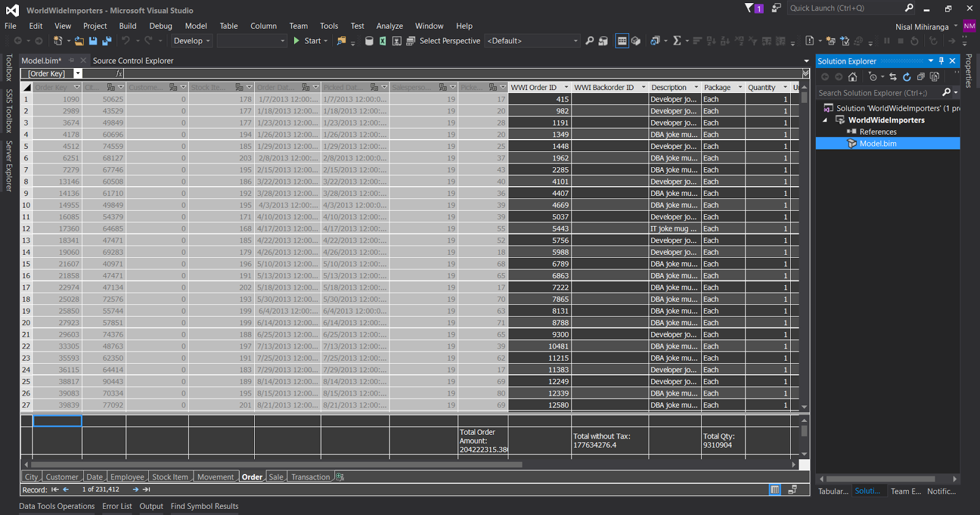Pin the Solution Explorer panel
Viewport: 980px width, 515px height.
(x=941, y=61)
